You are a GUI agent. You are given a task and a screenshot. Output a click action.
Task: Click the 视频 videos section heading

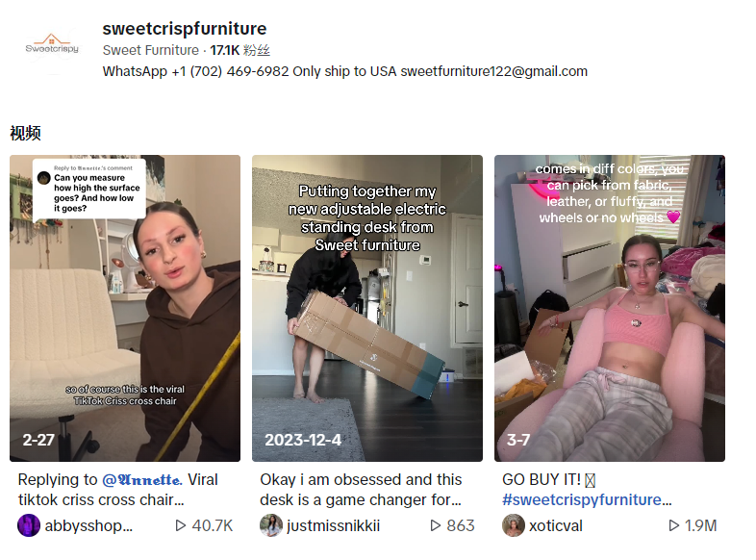(26, 133)
